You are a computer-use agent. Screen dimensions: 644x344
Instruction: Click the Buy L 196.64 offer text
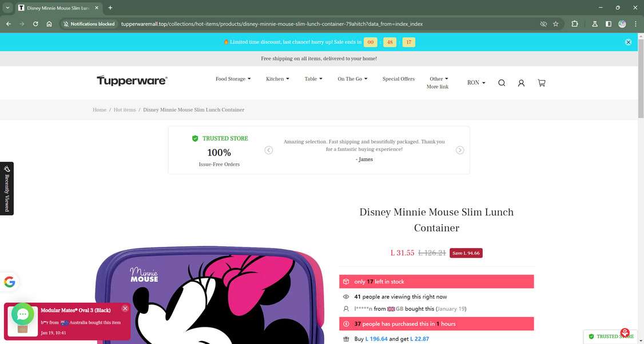coord(391,339)
